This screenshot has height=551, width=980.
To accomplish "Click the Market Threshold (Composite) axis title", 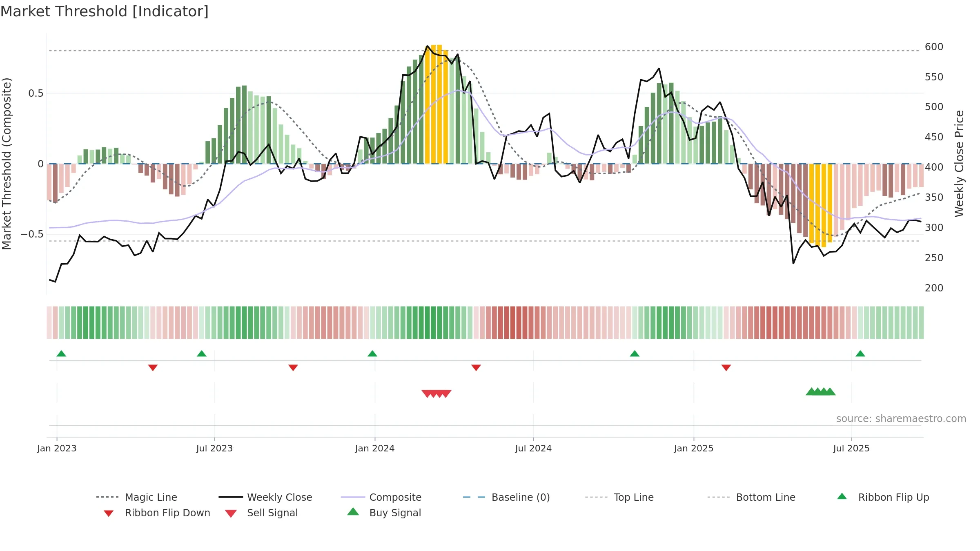I will click(x=7, y=164).
